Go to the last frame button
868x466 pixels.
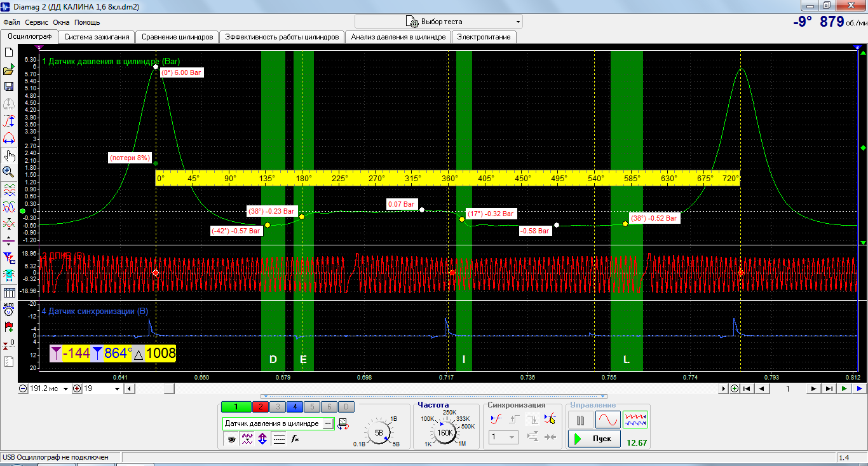pyautogui.click(x=829, y=388)
